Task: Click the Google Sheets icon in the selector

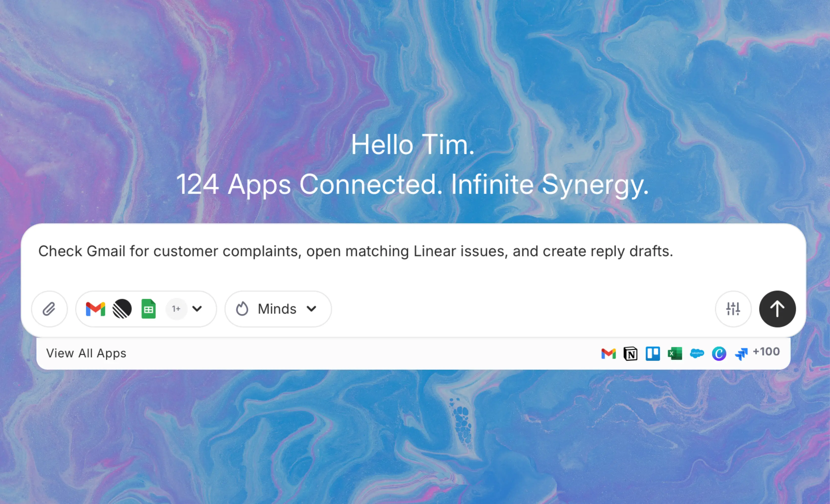Action: point(148,309)
